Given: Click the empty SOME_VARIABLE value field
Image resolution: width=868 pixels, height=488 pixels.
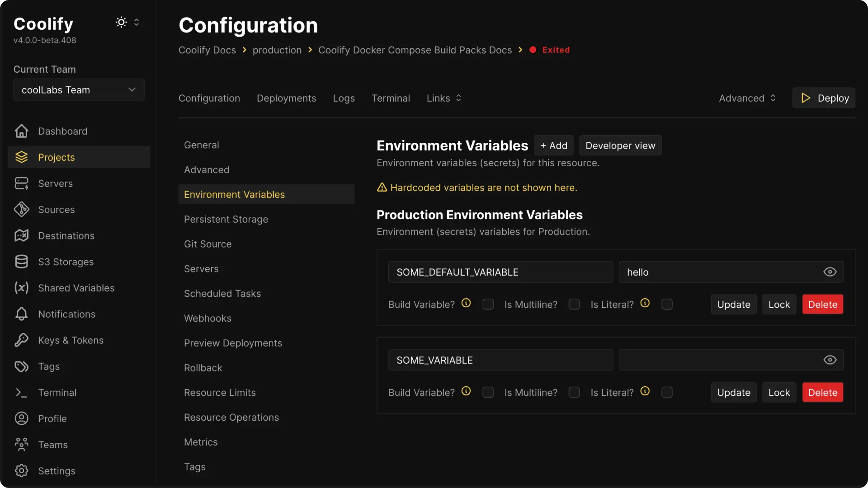Looking at the screenshot, I should tap(719, 360).
